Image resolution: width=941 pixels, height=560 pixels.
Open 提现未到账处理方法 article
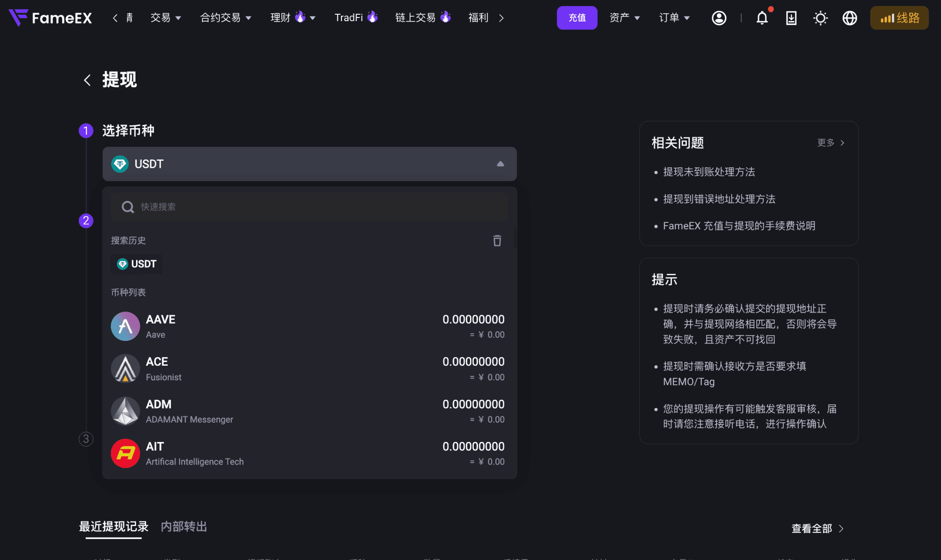point(709,172)
